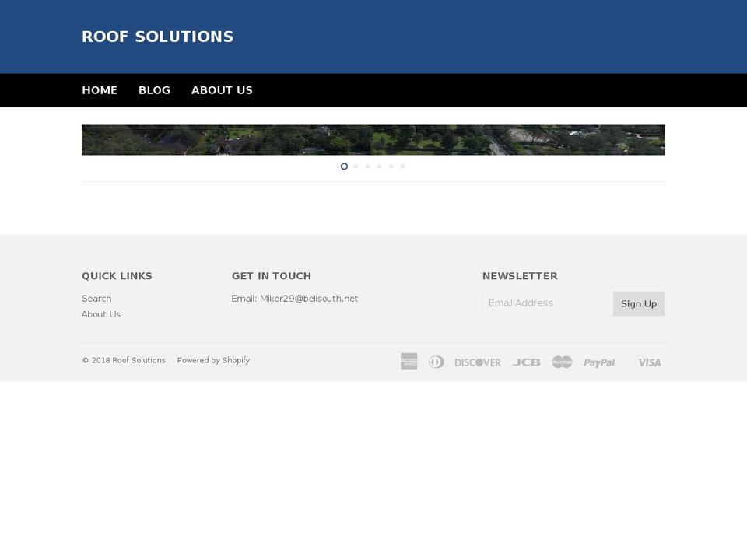Click the Visa payment icon
The width and height of the screenshot is (747, 560).
(650, 363)
